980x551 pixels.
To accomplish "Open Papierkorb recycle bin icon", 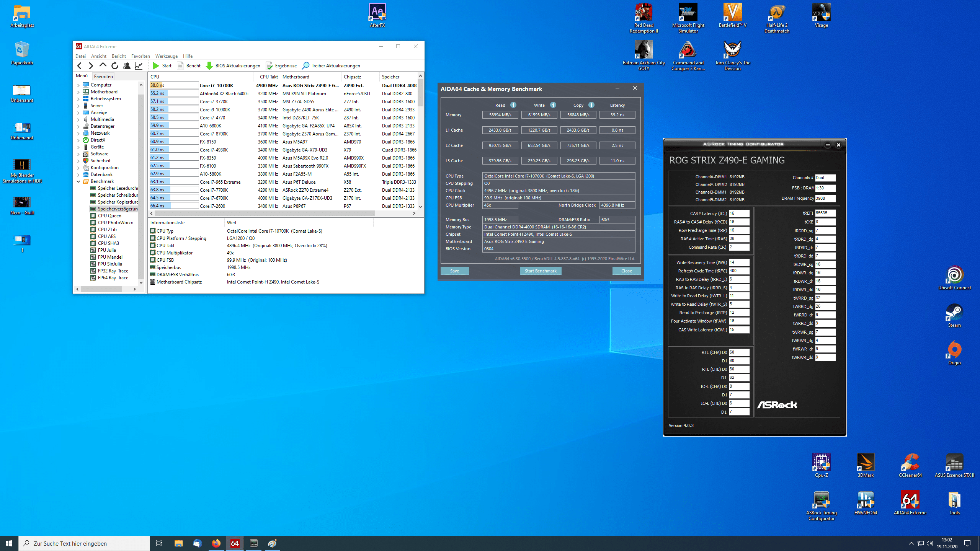I will [x=22, y=53].
